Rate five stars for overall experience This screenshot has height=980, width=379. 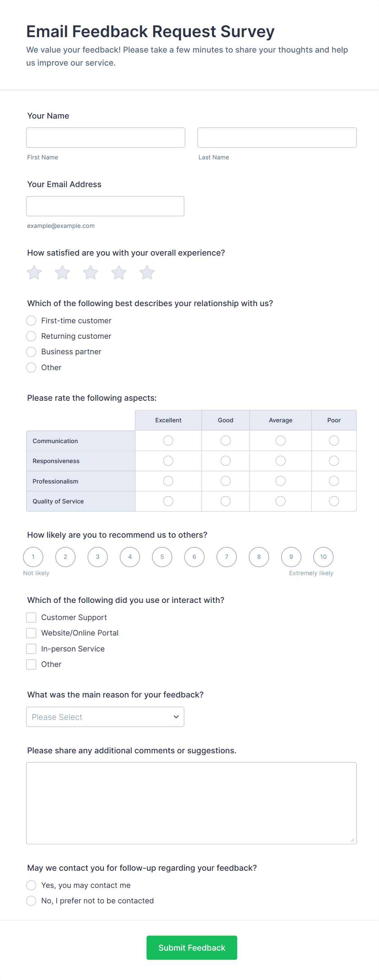147,273
